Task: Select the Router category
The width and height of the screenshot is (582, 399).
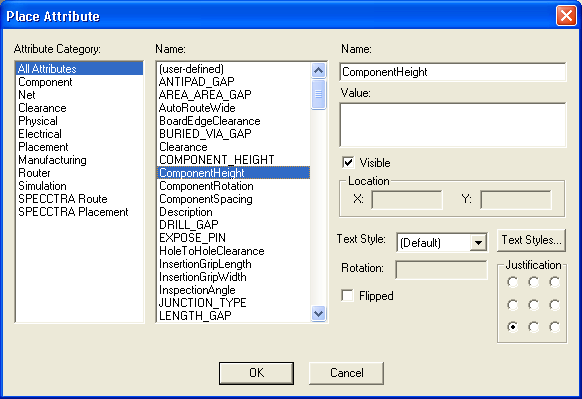Action: pyautogui.click(x=79, y=173)
